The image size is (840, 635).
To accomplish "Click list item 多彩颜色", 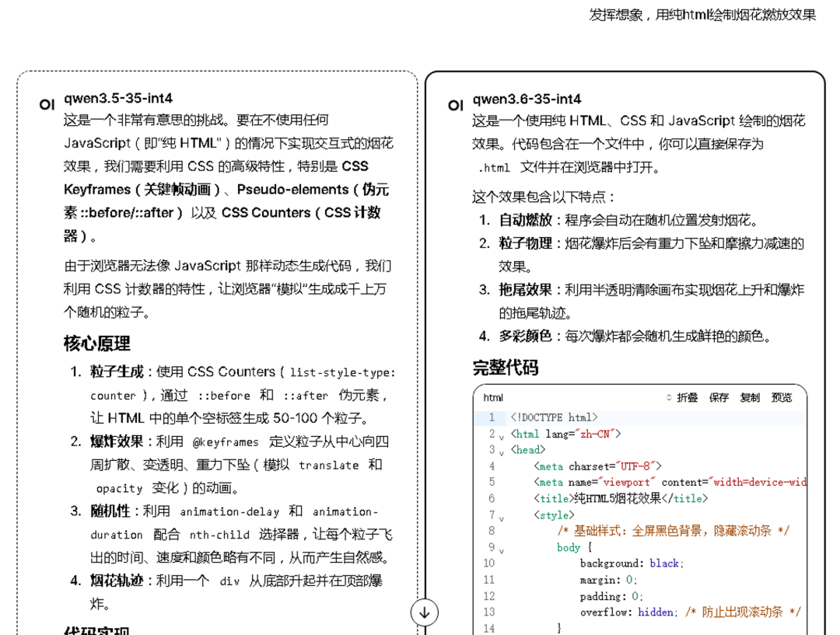I will click(x=635, y=337).
